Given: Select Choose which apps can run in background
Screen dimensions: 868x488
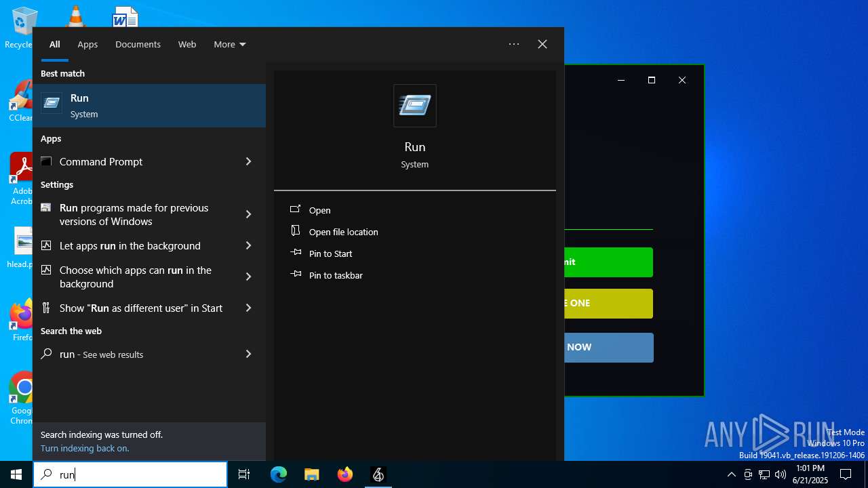Looking at the screenshot, I should (x=136, y=277).
